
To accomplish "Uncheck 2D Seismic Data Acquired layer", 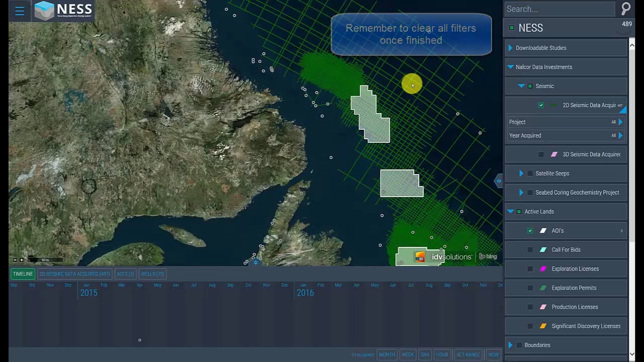I will [541, 105].
